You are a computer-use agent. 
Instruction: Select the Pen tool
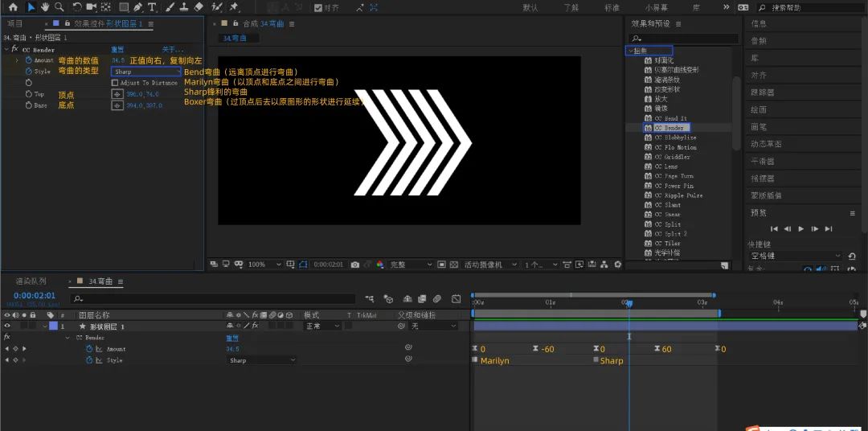point(138,7)
